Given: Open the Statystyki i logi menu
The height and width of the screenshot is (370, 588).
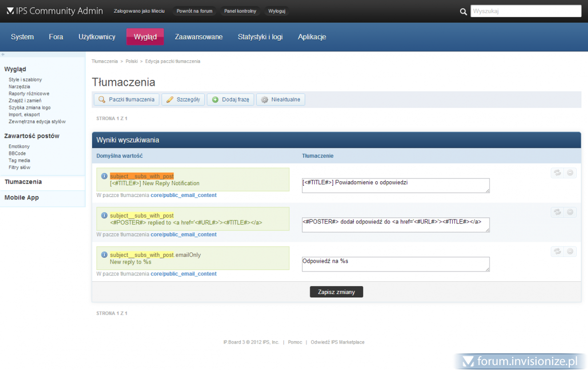Looking at the screenshot, I should point(260,37).
